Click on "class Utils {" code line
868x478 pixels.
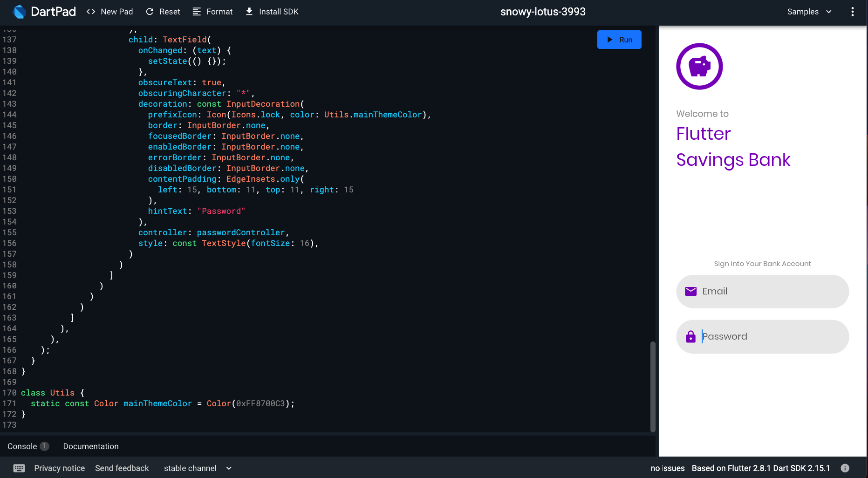click(53, 393)
